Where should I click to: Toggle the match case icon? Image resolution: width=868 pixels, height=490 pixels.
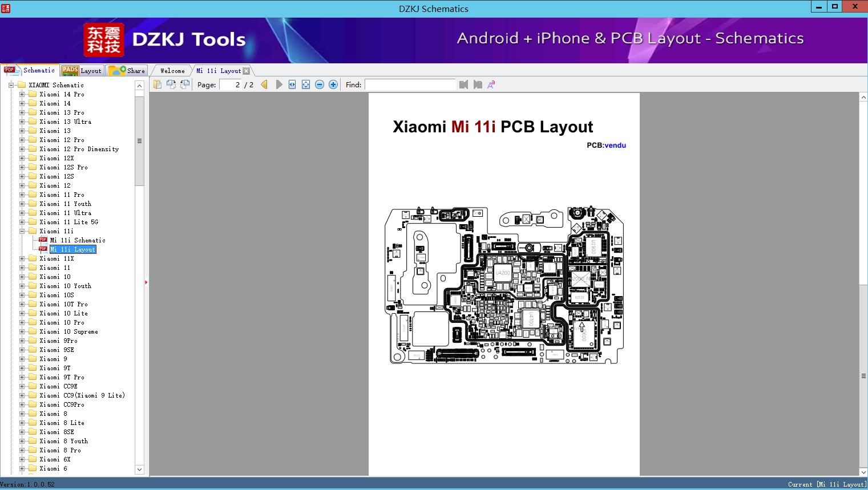(491, 84)
